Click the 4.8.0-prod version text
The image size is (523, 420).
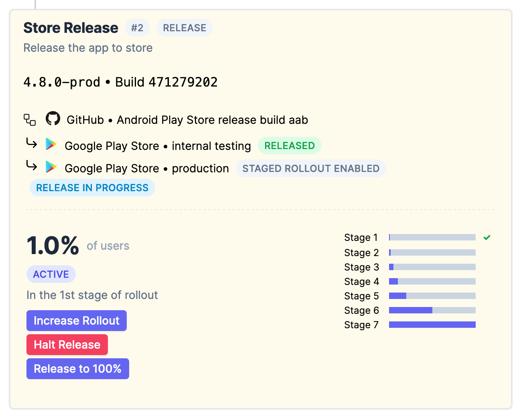[x=62, y=82]
